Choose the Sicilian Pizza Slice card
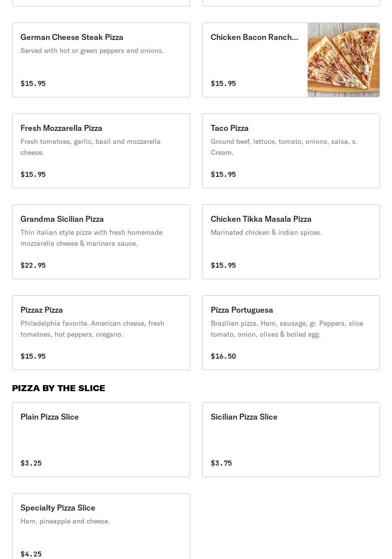Viewport: 392px width, 559px height. click(x=291, y=440)
